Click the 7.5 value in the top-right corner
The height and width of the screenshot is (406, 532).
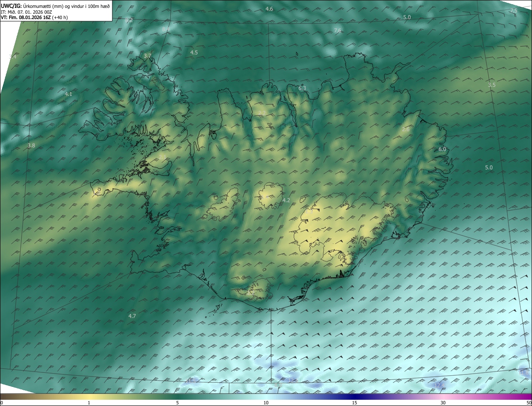(x=514, y=11)
